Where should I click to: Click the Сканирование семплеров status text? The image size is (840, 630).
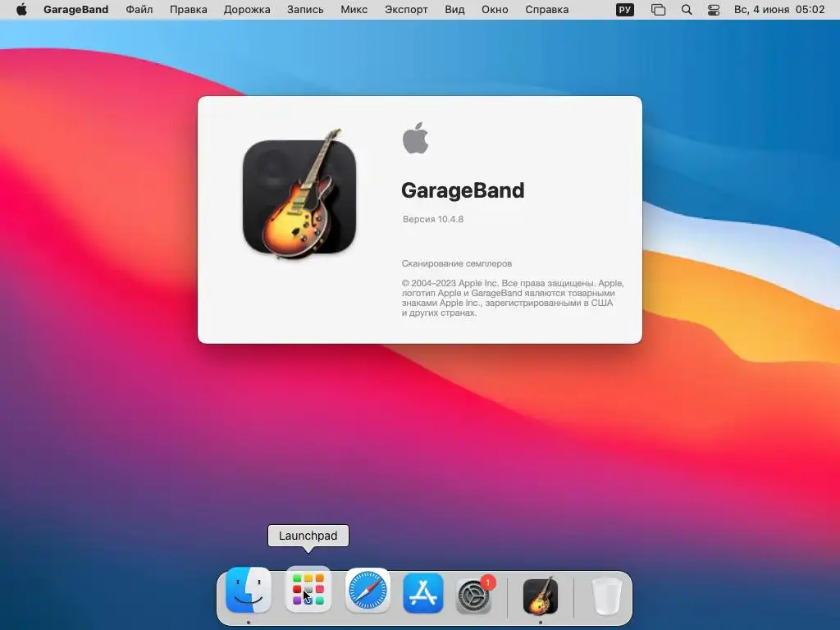457,263
